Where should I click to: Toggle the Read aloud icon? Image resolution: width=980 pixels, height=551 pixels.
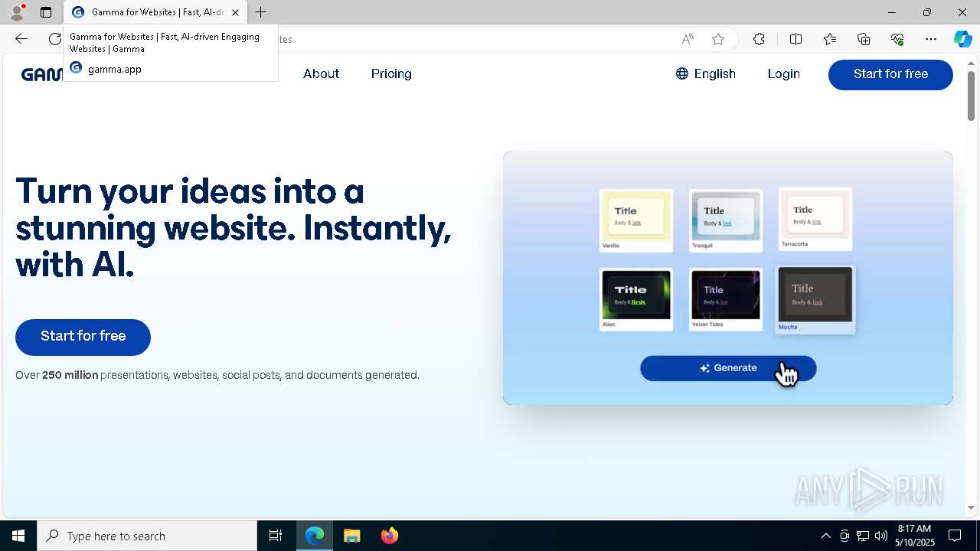(688, 39)
